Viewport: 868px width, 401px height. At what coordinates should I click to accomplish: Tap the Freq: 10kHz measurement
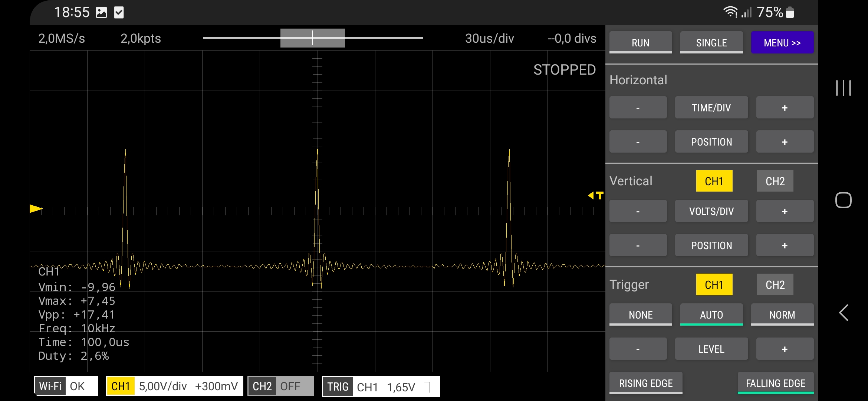pos(76,329)
